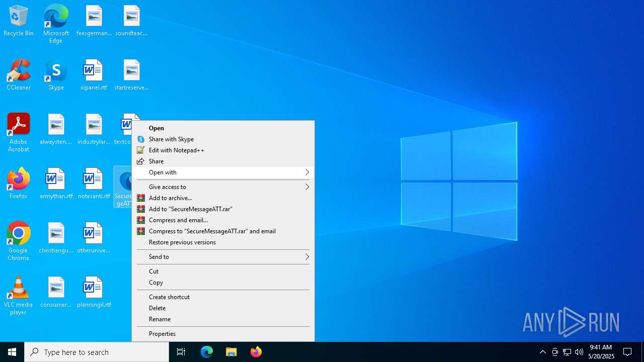Viewport: 644px width, 362px height.
Task: Choose Edit with Notepad++
Action: pyautogui.click(x=223, y=150)
